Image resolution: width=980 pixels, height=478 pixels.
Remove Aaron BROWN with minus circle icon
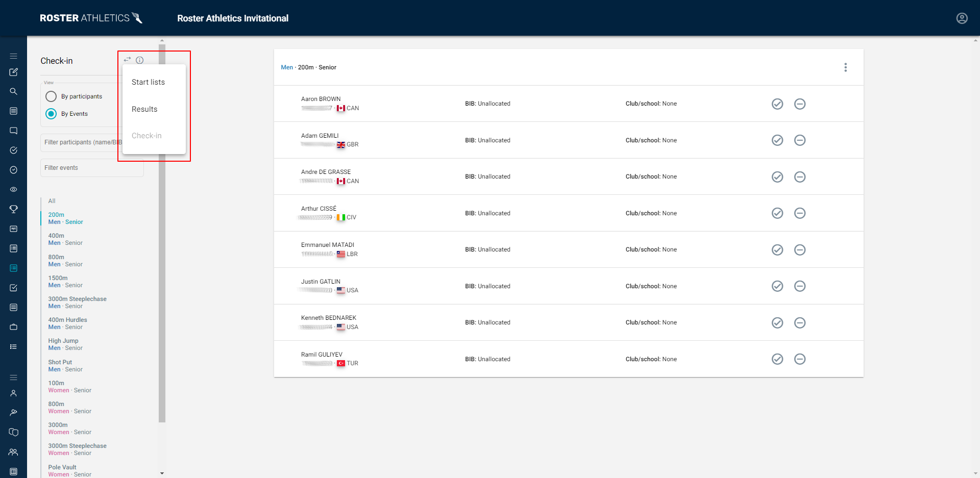(x=800, y=104)
